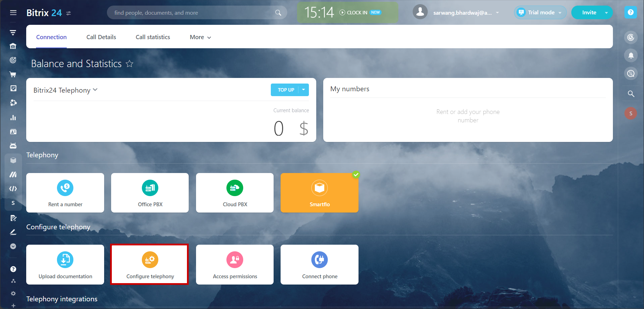644x309 pixels.
Task: Open the bar chart analytics sidebar icon
Action: point(13,117)
